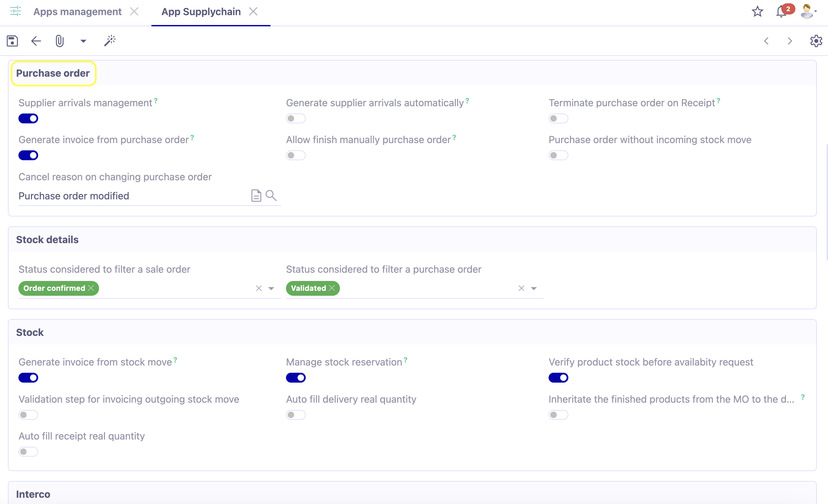Click the magic wand tools icon
The width and height of the screenshot is (828, 504).
coord(110,41)
